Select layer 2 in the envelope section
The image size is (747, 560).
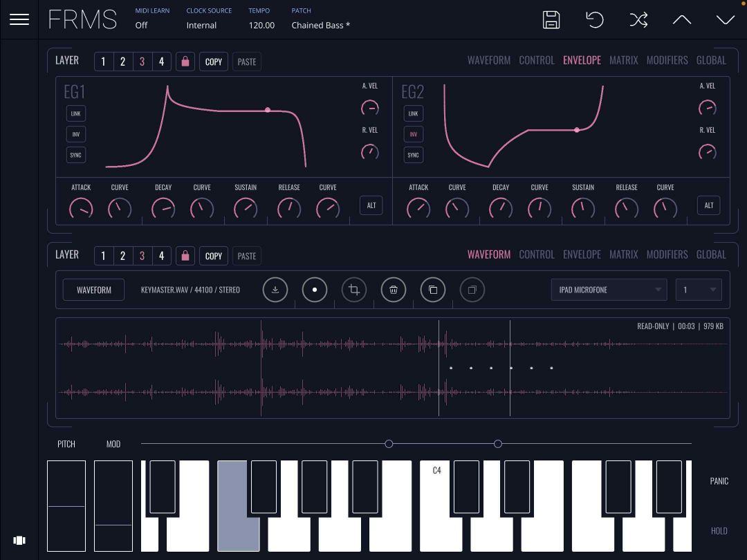point(122,61)
